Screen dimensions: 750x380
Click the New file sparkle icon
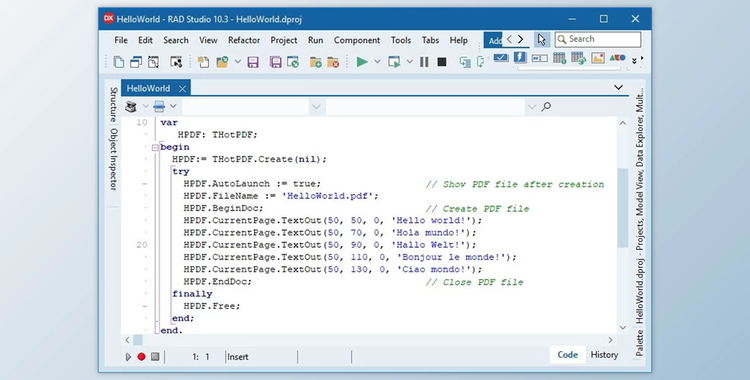point(203,62)
